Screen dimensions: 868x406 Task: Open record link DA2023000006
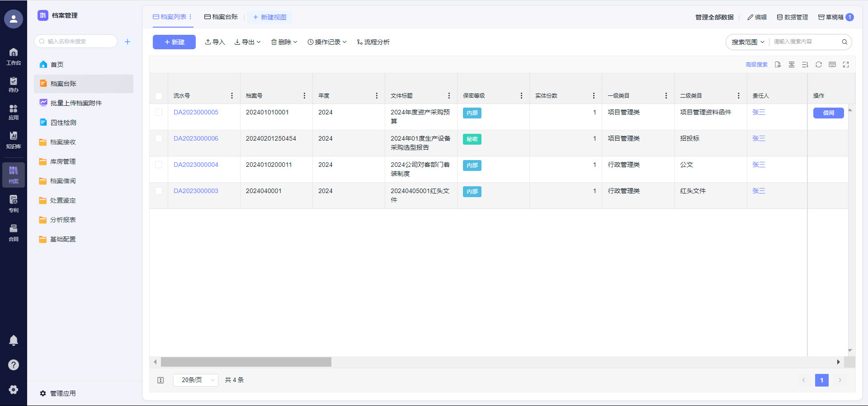(196, 139)
